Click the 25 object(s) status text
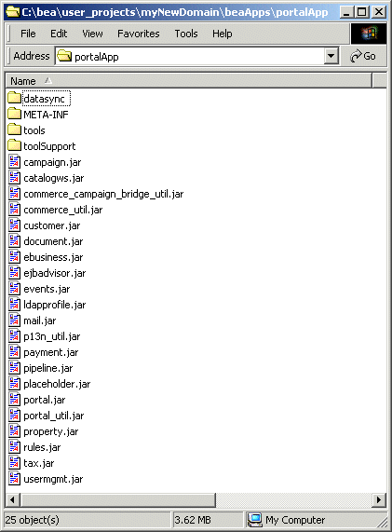Viewport: 392px width, 532px height. point(32,520)
